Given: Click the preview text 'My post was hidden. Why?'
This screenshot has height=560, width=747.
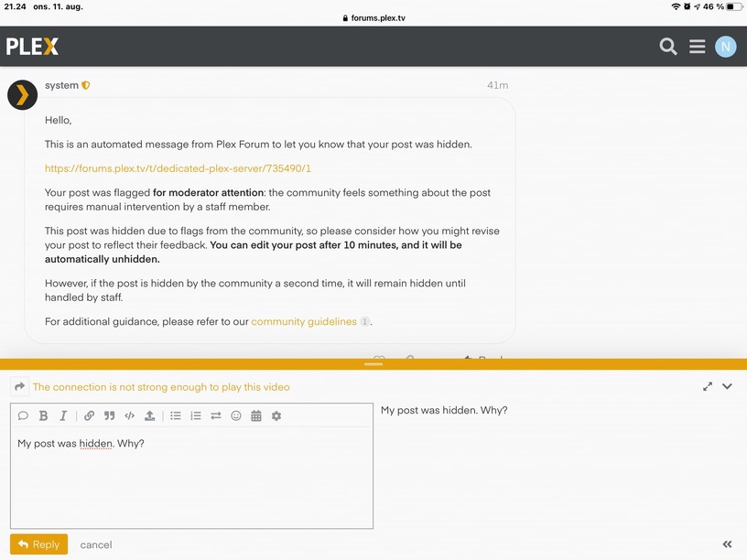Looking at the screenshot, I should (444, 410).
